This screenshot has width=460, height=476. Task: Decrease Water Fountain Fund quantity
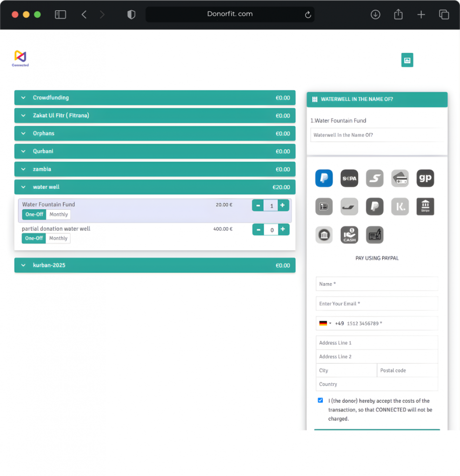(x=258, y=205)
